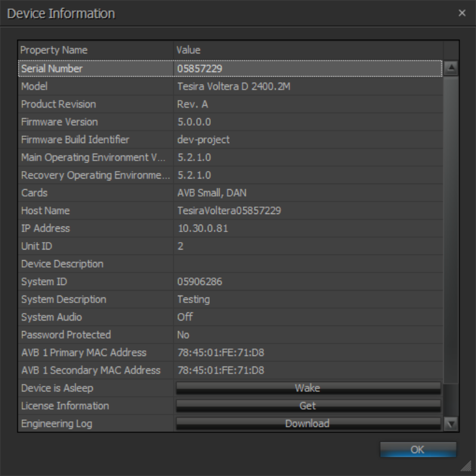The height and width of the screenshot is (476, 476).
Task: Select the Firmware Version row label
Action: 60,122
